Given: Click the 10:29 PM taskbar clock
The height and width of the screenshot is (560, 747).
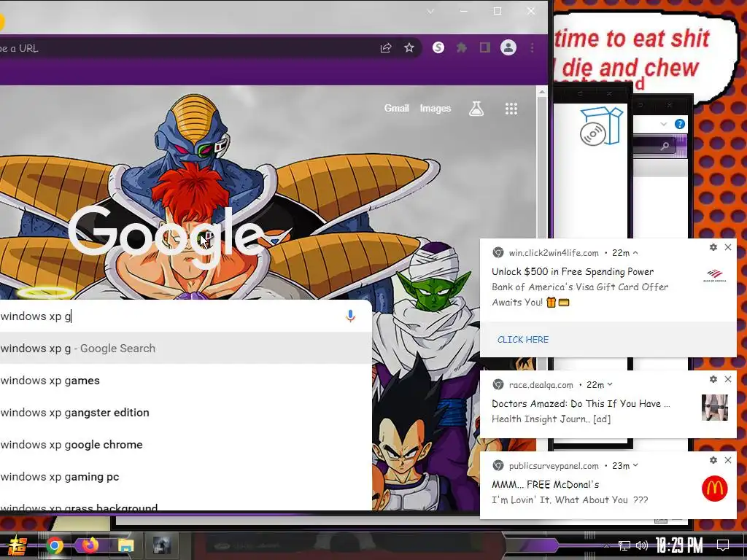Looking at the screenshot, I should coord(679,545).
